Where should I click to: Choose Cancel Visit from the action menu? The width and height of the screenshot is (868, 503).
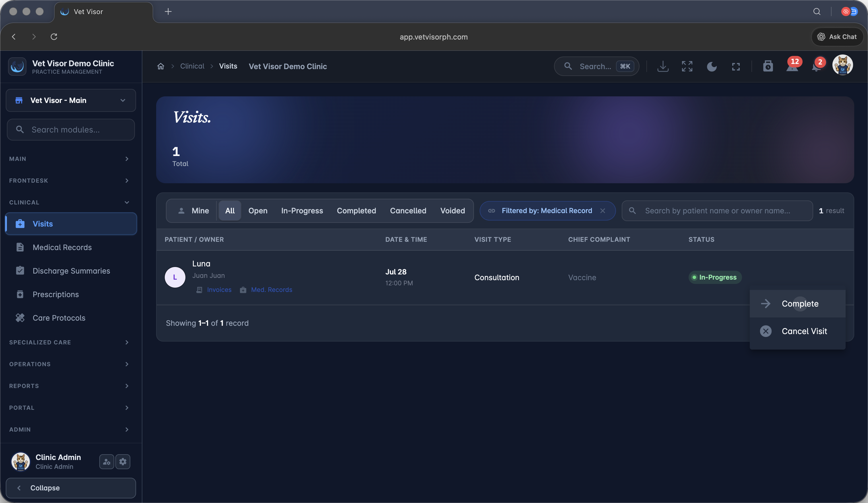click(797, 331)
